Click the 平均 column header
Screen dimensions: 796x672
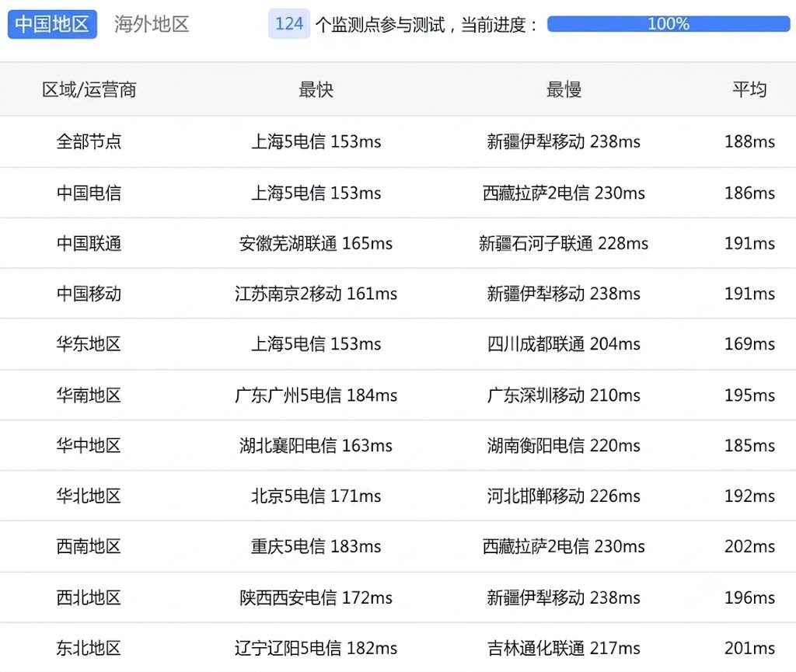tap(749, 90)
